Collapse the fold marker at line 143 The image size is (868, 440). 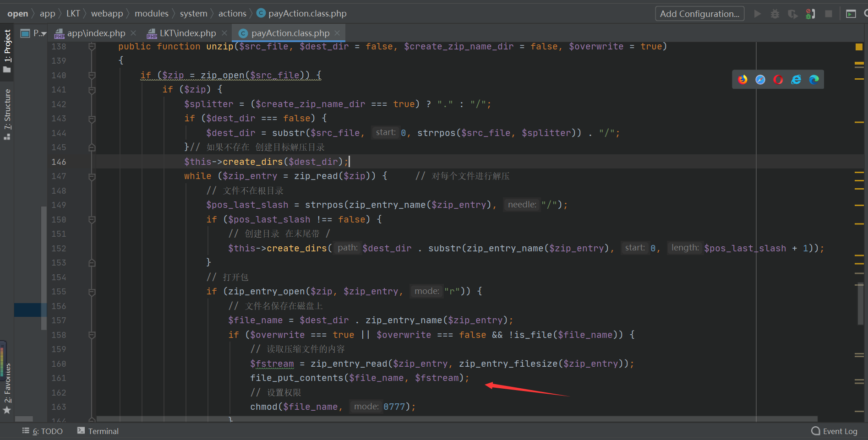pyautogui.click(x=92, y=119)
